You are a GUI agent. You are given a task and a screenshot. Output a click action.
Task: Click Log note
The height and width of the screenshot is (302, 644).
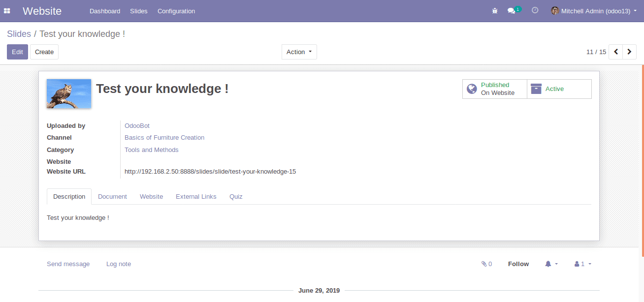tap(119, 264)
